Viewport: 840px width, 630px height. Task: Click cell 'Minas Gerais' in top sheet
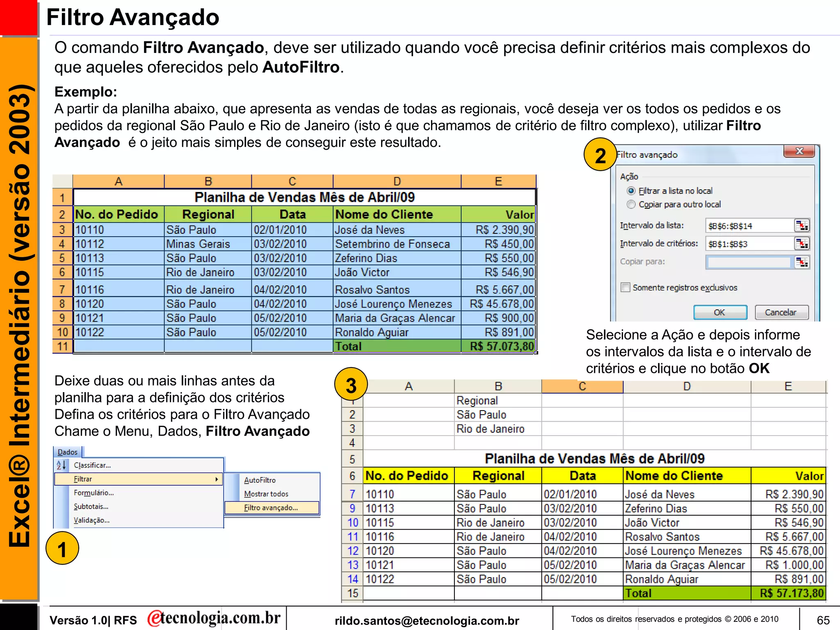(208, 244)
